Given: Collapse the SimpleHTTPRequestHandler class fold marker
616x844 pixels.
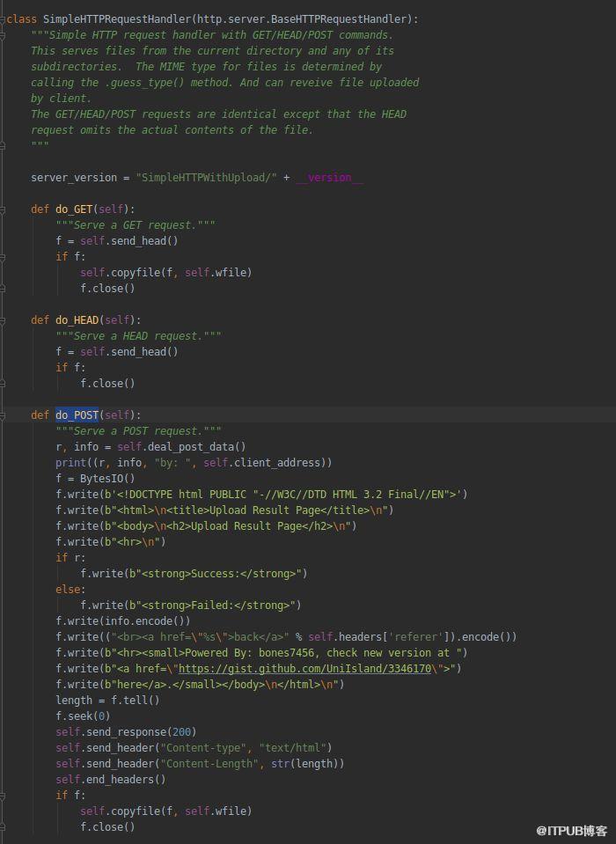Looking at the screenshot, I should (2, 19).
